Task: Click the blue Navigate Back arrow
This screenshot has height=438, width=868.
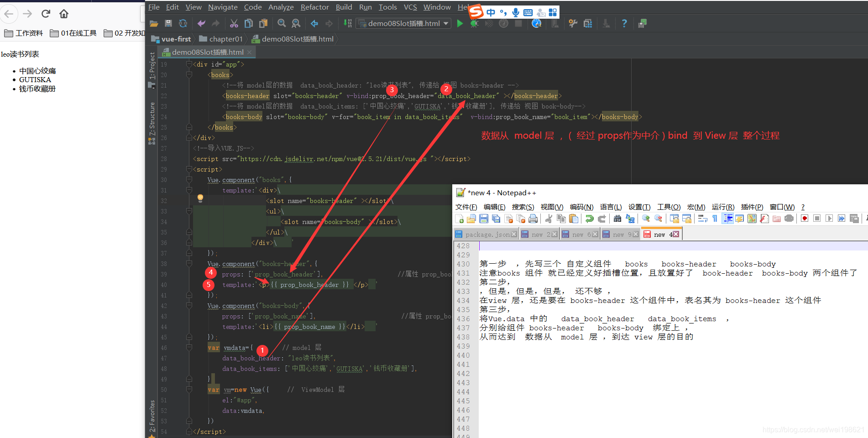Action: click(314, 23)
